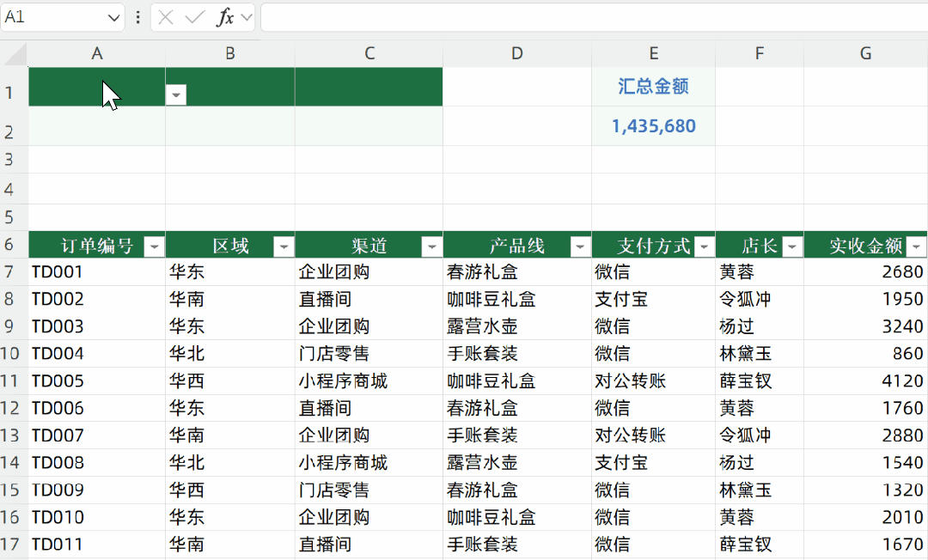
Task: Select the amount cell showing 860
Action: (x=865, y=354)
